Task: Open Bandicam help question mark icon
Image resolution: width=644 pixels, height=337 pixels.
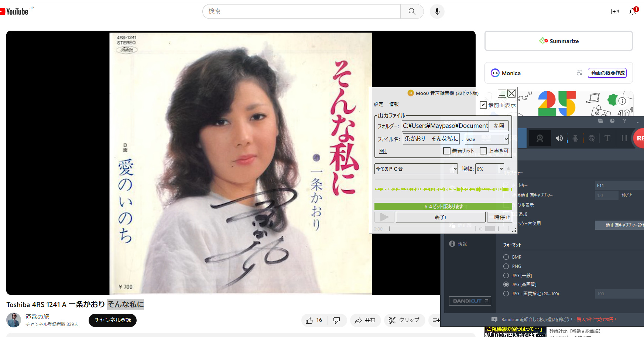Action: (x=624, y=121)
